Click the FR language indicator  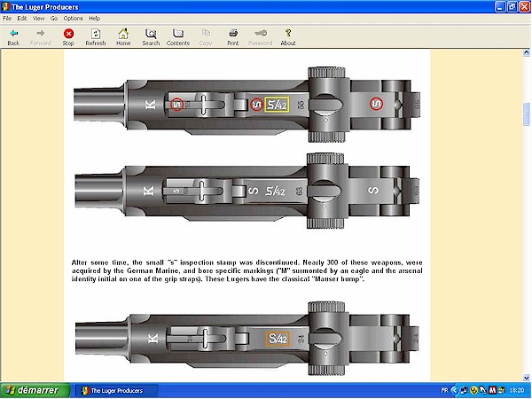(x=444, y=390)
